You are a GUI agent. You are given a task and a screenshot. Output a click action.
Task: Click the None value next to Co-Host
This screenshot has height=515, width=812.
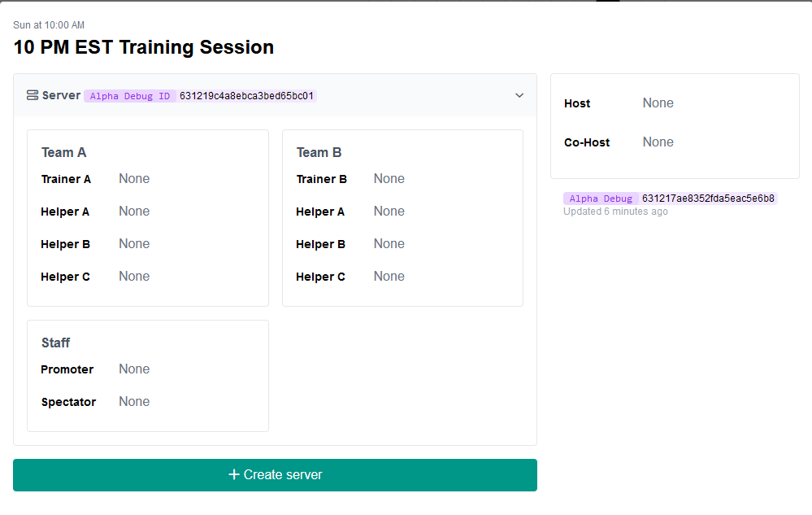click(658, 142)
